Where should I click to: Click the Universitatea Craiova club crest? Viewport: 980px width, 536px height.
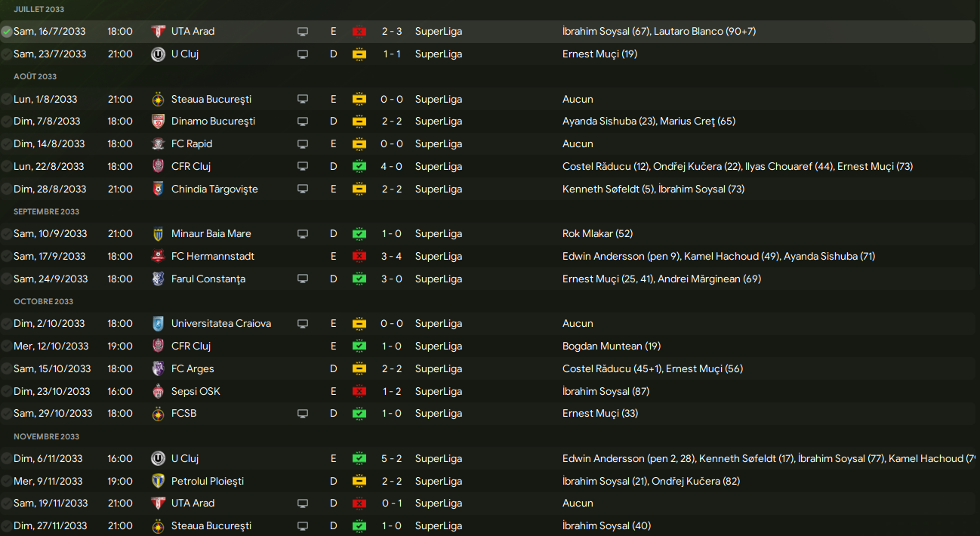[x=158, y=324]
